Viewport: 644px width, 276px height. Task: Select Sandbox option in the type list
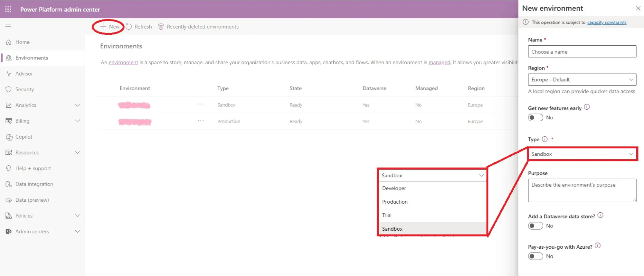432,229
